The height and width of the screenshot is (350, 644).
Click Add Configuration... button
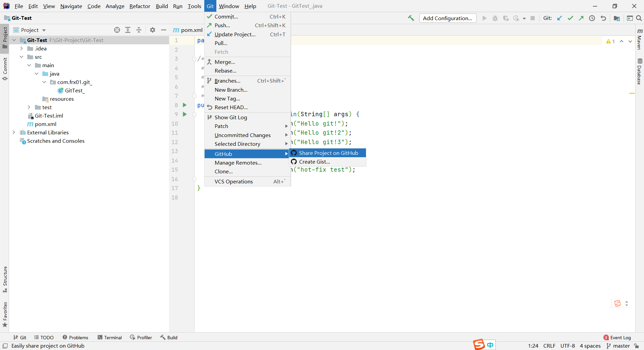pos(447,18)
